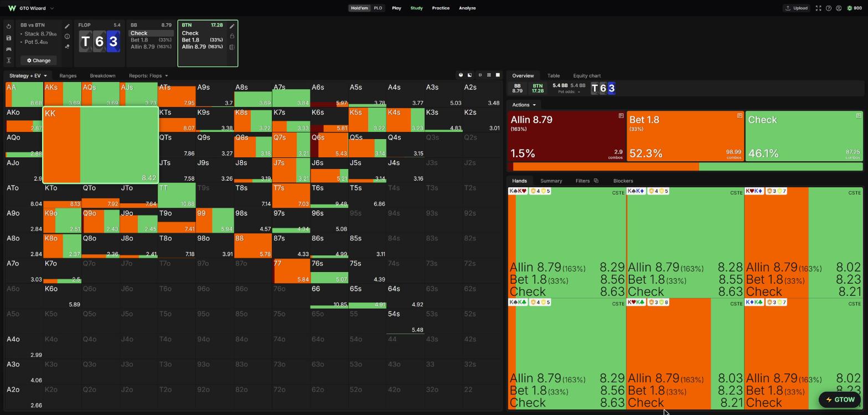Lock the BTN strategy with padlock icon
This screenshot has width=868, height=415.
coord(232,36)
